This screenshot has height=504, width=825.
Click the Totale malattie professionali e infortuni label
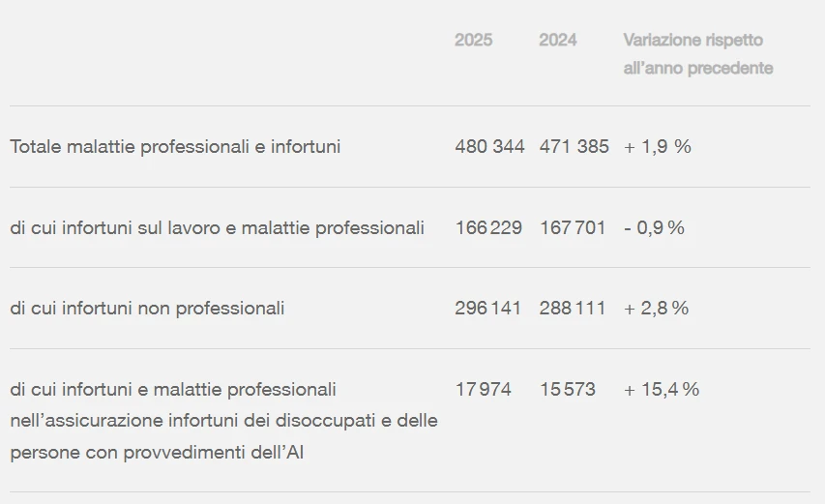(175, 147)
